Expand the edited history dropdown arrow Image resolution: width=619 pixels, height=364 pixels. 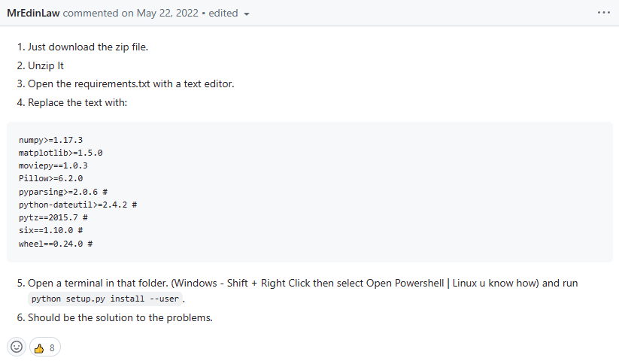[247, 14]
